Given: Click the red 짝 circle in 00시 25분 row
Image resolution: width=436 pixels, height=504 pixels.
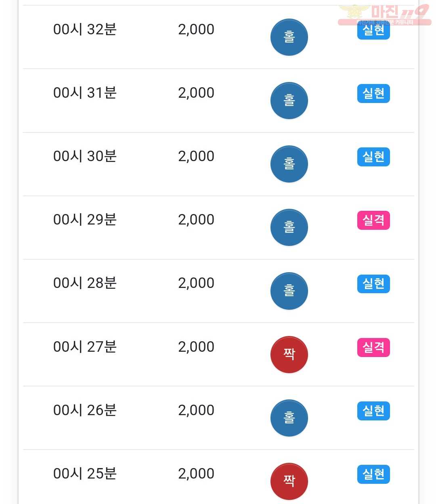Looking at the screenshot, I should click(289, 481).
